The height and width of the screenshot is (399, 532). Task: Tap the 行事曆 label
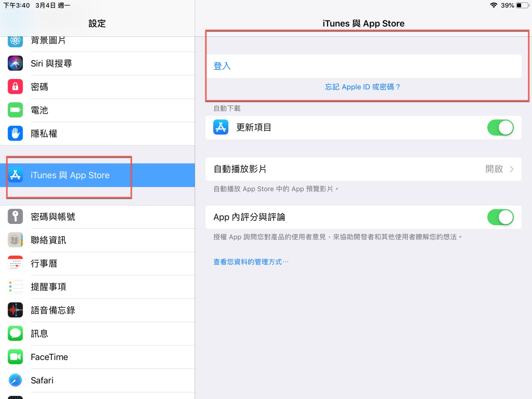tap(44, 263)
